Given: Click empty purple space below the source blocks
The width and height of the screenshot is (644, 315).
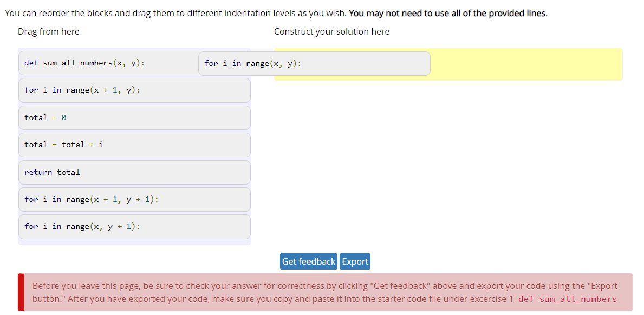Looking at the screenshot, I should click(x=134, y=242).
